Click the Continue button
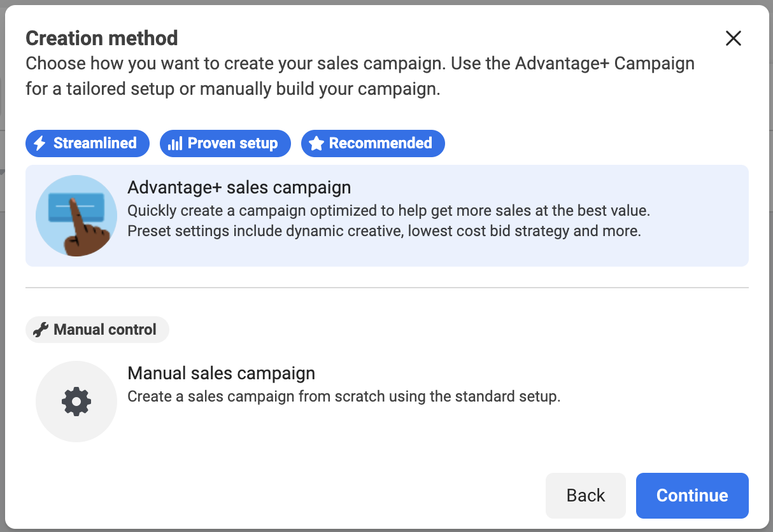Viewport: 773px width, 532px height. (692, 495)
